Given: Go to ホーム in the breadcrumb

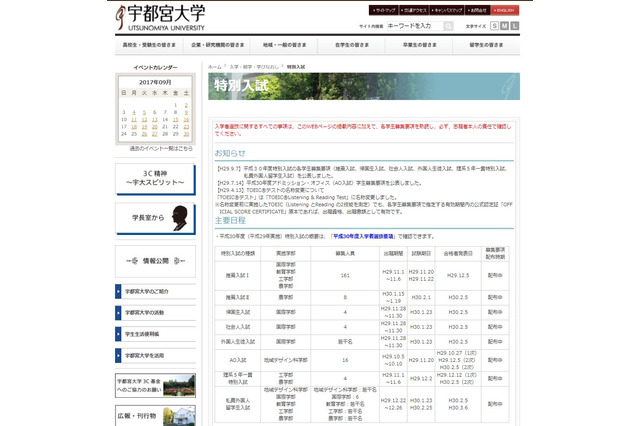Looking at the screenshot, I should pos(215,67).
